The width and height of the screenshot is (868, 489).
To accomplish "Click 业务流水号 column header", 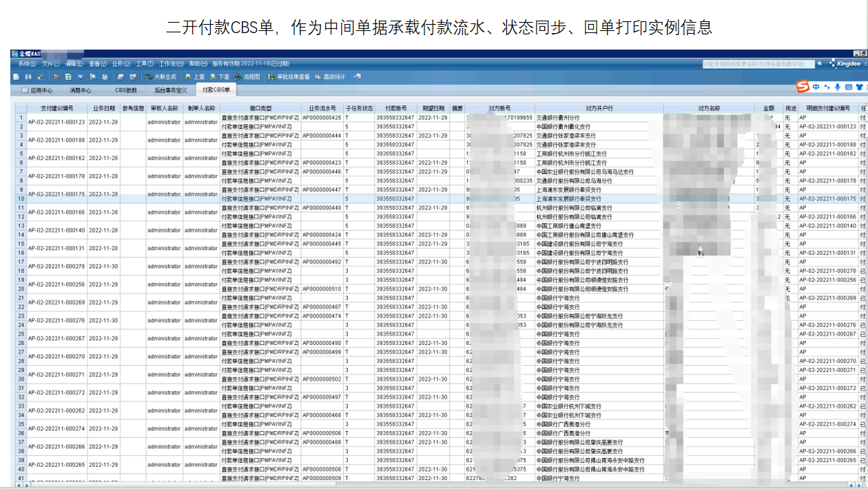I will tap(322, 109).
